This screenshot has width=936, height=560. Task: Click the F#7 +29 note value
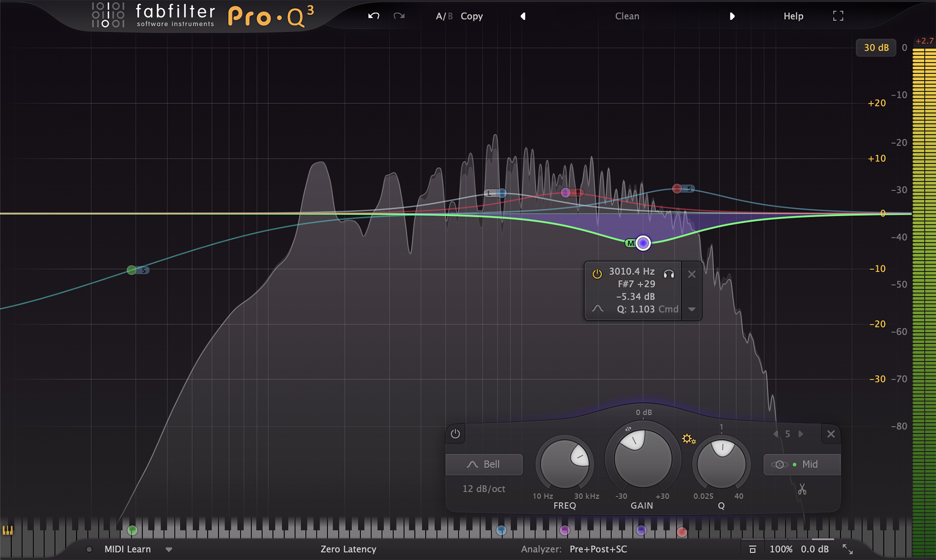click(x=637, y=284)
